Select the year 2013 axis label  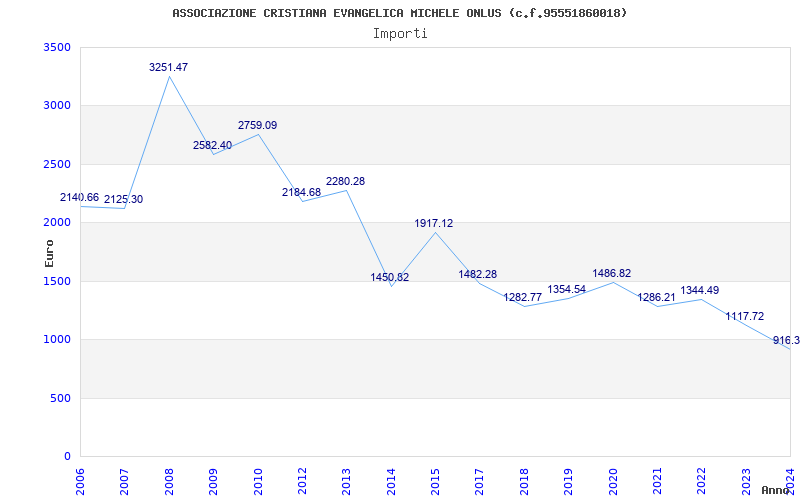(346, 481)
